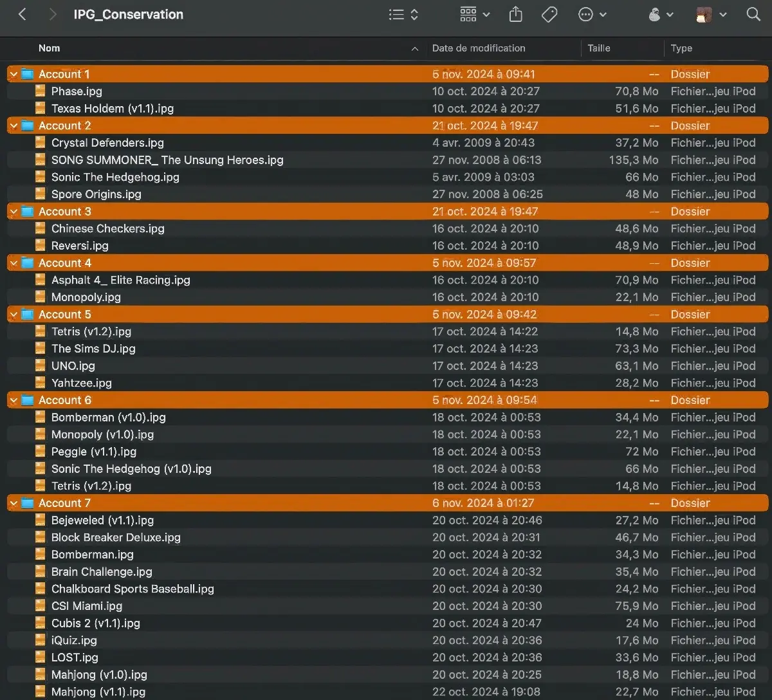Click the Back navigation arrow

pos(23,14)
